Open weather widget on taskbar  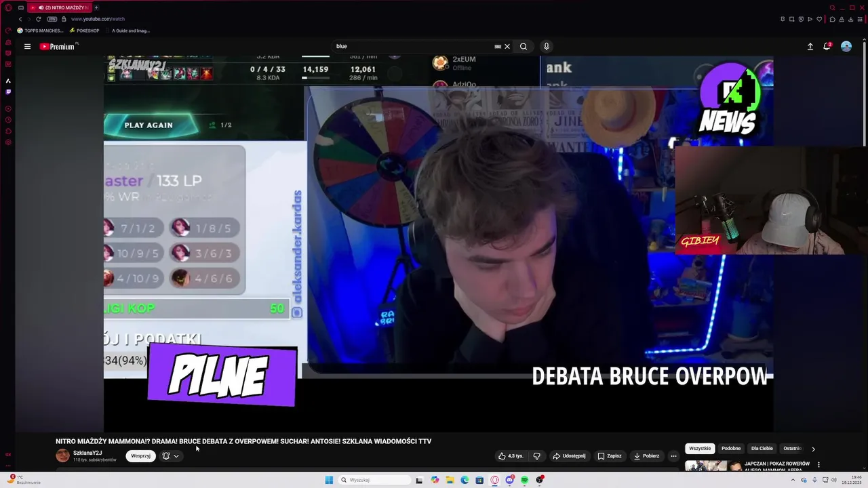(24, 480)
